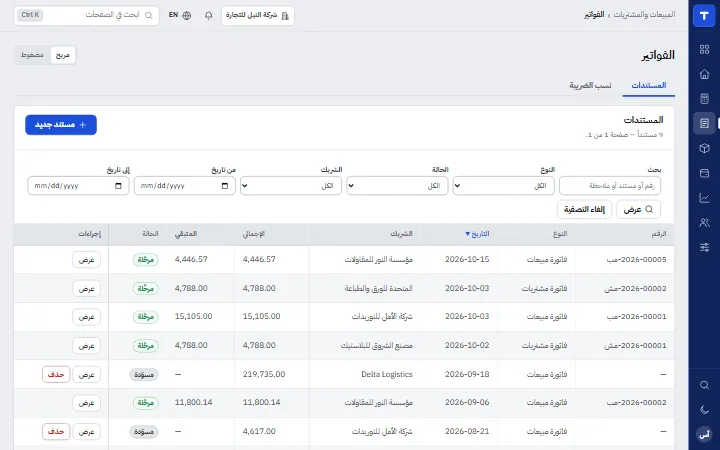Open the user avatar at sidebar bottom
Viewport: 720px width, 450px height.
(704, 434)
